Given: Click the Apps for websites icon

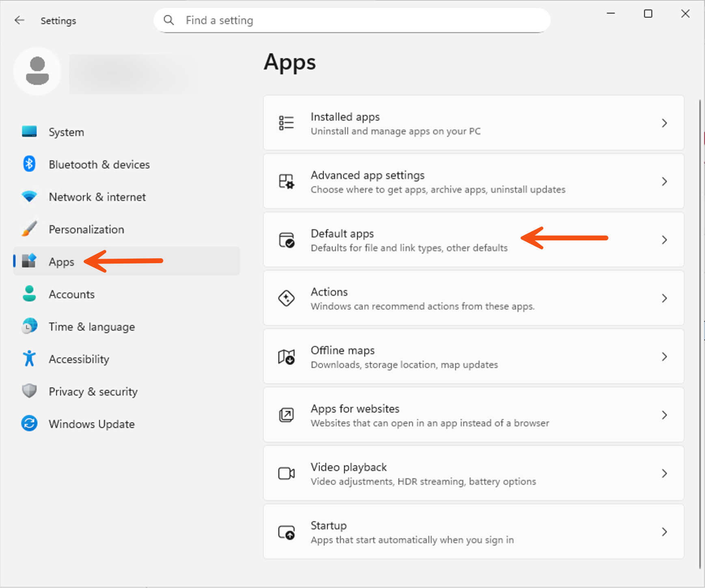Looking at the screenshot, I should 286,415.
